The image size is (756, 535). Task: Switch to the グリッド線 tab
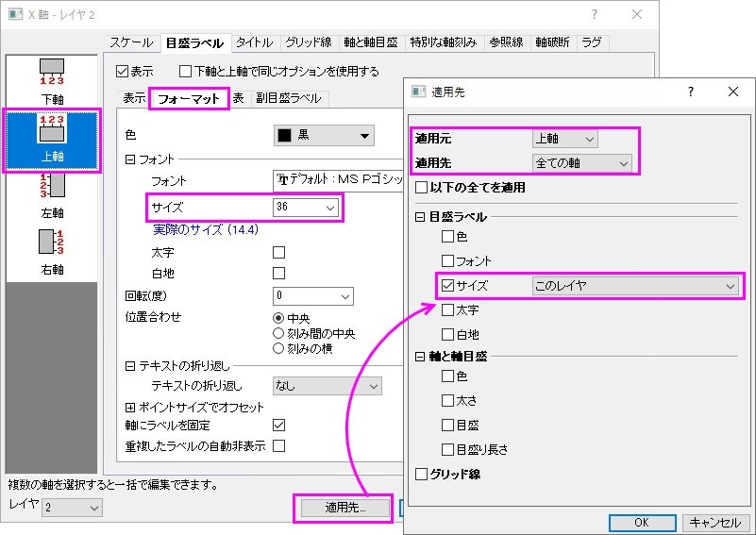click(x=309, y=42)
